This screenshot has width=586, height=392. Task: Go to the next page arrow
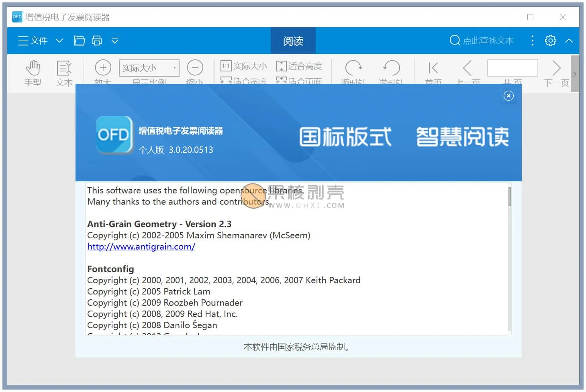[x=556, y=68]
